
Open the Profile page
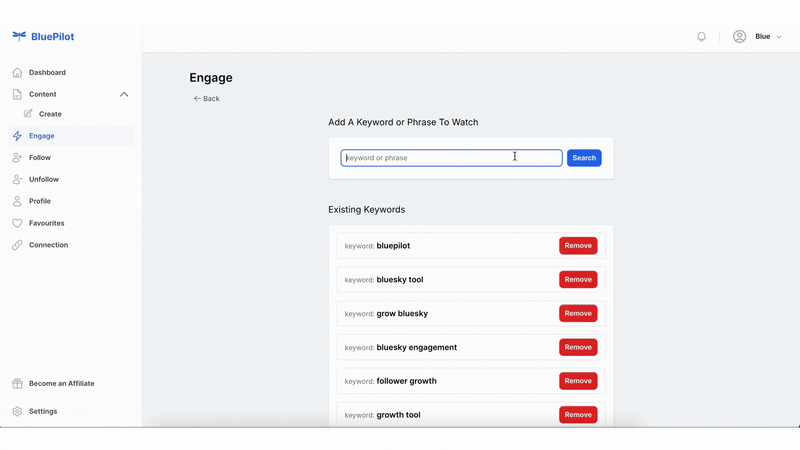40,201
